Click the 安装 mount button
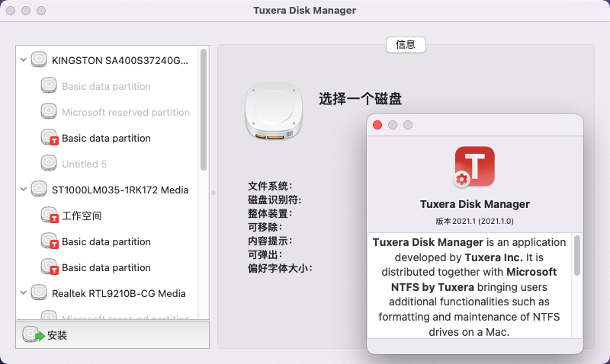 pos(112,334)
